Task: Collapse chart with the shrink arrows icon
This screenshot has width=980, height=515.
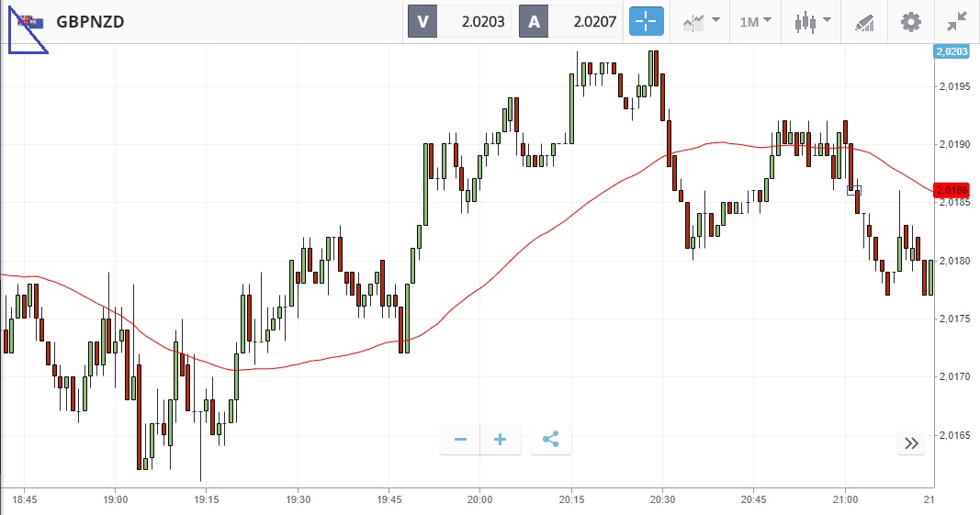Action: point(956,21)
